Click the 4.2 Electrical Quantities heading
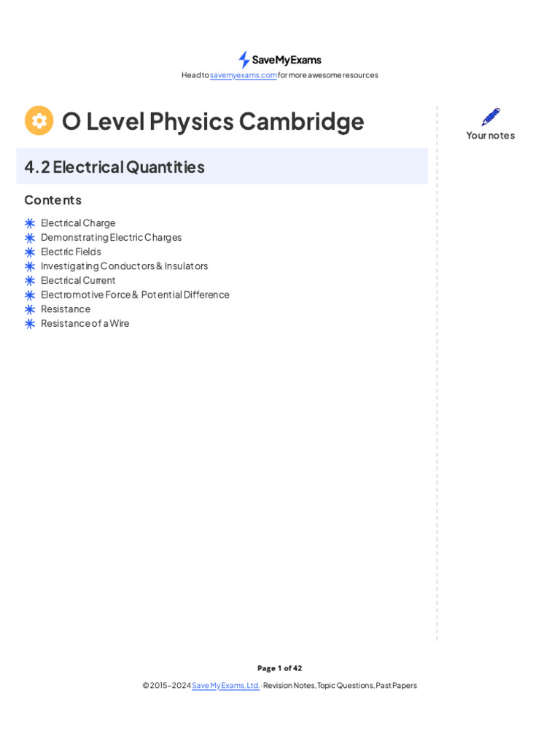This screenshot has height=747, width=560. click(114, 167)
